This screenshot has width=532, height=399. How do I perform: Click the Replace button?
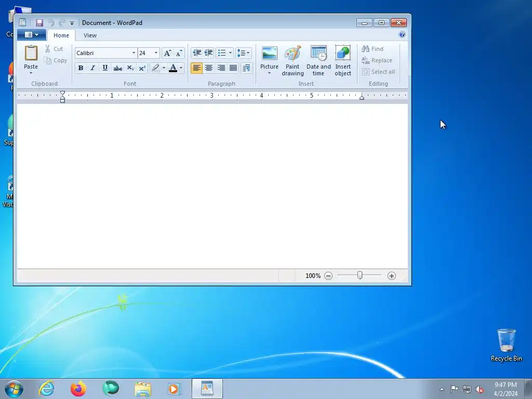click(377, 60)
